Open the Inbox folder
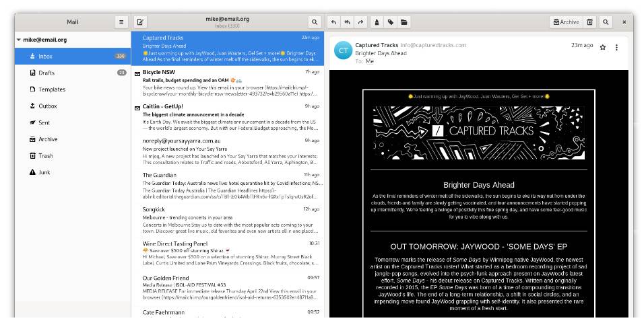644x335 pixels. tap(73, 57)
